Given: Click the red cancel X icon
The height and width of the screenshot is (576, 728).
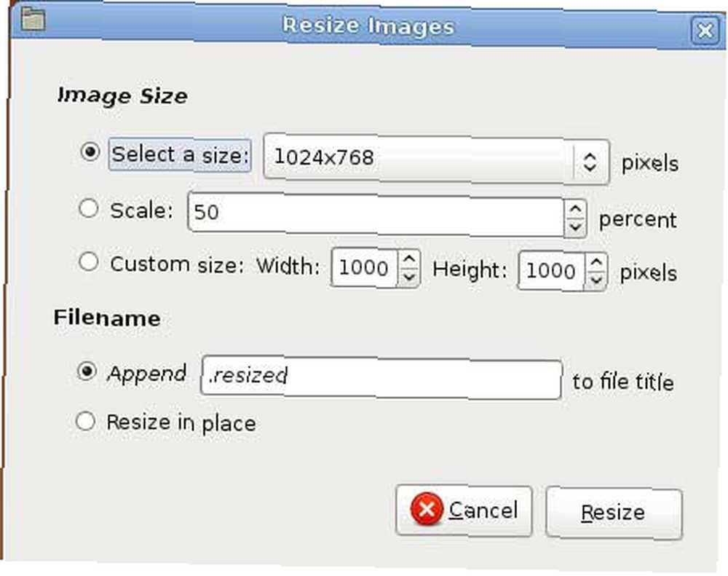Looking at the screenshot, I should coord(427,509).
